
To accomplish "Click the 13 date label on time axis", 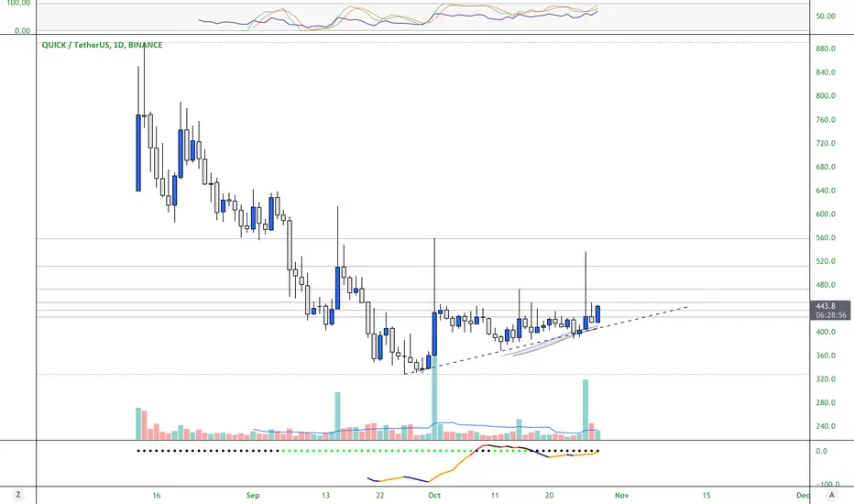I will click(x=325, y=495).
